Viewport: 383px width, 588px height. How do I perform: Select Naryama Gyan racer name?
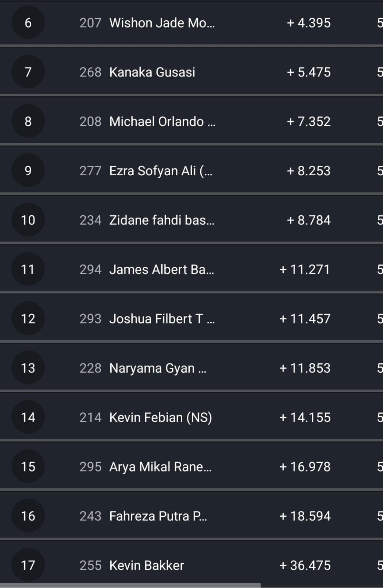tap(157, 368)
